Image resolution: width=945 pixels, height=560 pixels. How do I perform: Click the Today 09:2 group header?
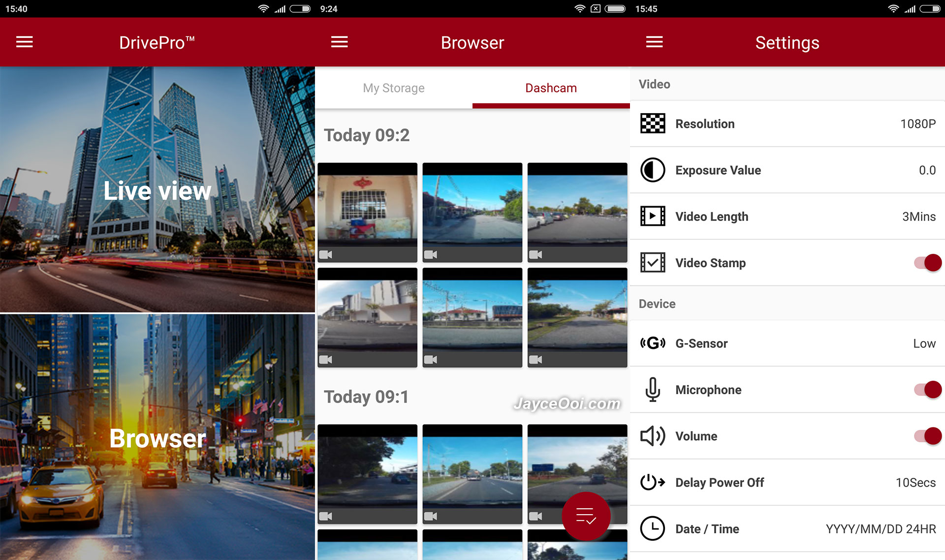(x=367, y=135)
